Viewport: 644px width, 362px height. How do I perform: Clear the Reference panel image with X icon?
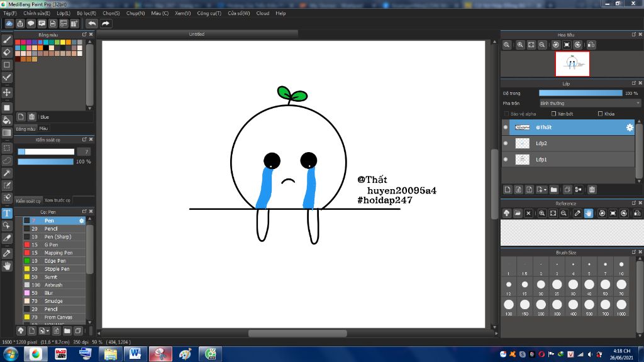(x=528, y=214)
